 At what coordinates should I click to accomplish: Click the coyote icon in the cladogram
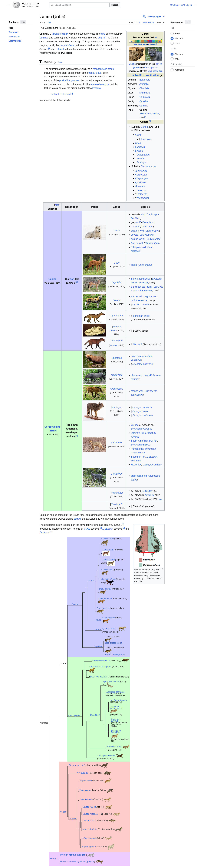(x=105, y=543)
